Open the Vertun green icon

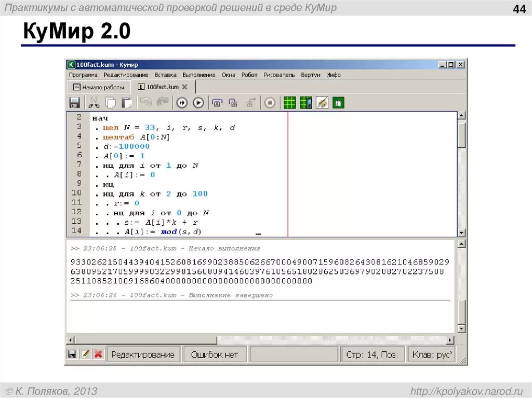coord(338,103)
